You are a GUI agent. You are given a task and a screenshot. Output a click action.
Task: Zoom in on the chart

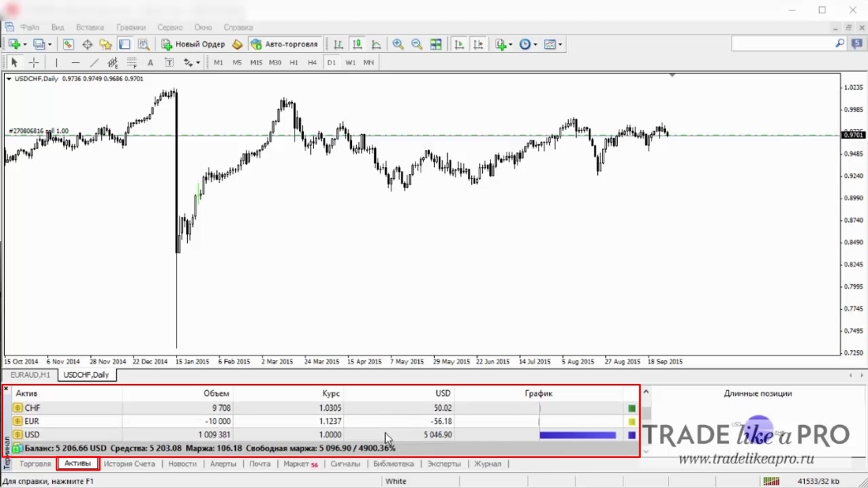pos(398,44)
